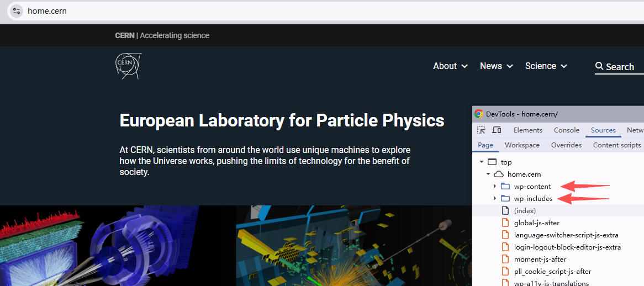This screenshot has width=644, height=286.
Task: Click the CERN logo
Action: (128, 66)
